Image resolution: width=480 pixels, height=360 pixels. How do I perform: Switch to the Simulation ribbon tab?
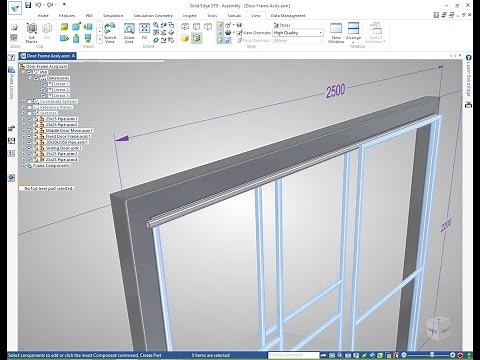pos(113,16)
